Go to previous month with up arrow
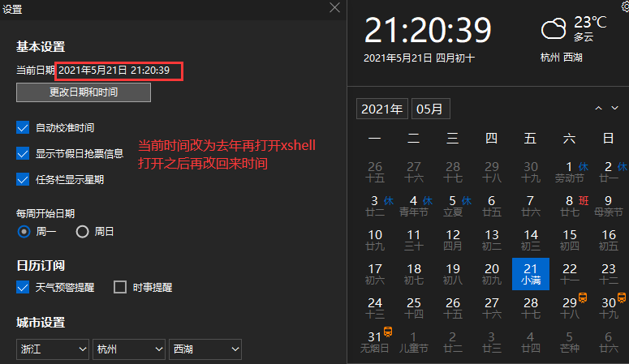 (x=598, y=109)
